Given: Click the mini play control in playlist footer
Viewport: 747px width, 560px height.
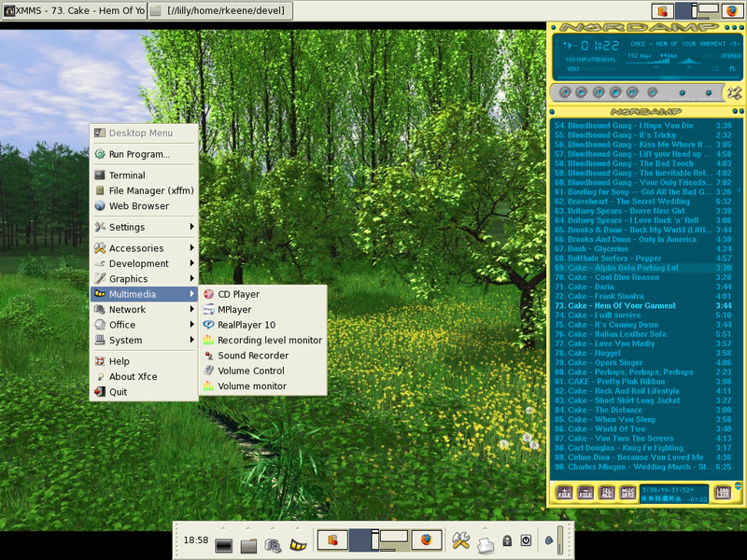Looking at the screenshot, I should (x=651, y=498).
